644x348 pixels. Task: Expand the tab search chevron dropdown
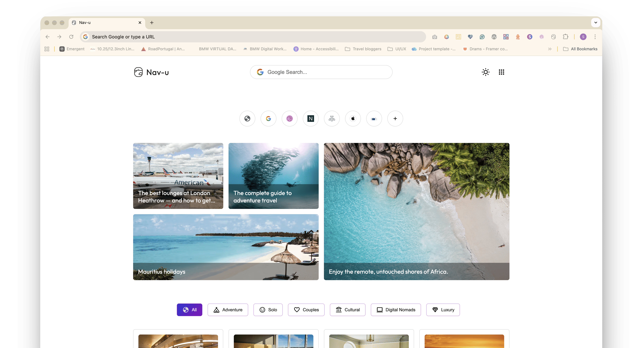tap(596, 22)
